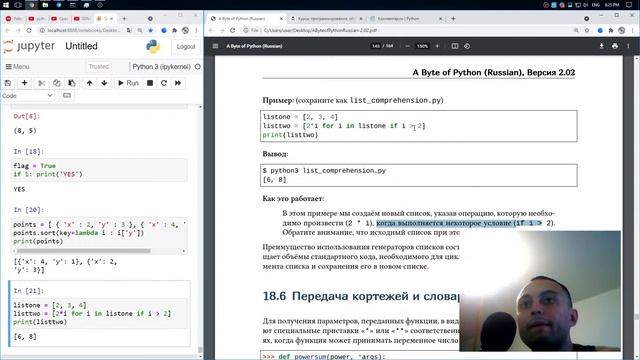Click the kernel idle indicator circle
The width and height of the screenshot is (640, 360).
click(198, 67)
